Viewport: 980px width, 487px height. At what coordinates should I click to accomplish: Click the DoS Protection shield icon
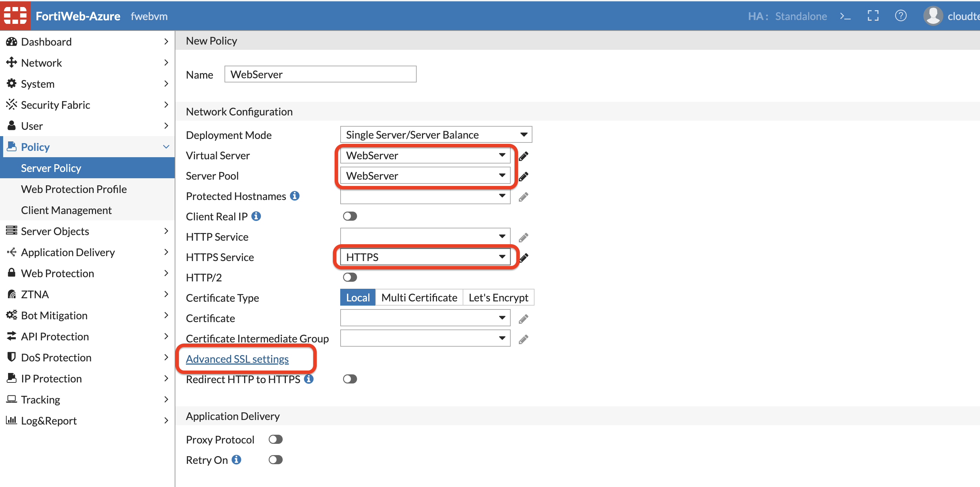coord(12,357)
